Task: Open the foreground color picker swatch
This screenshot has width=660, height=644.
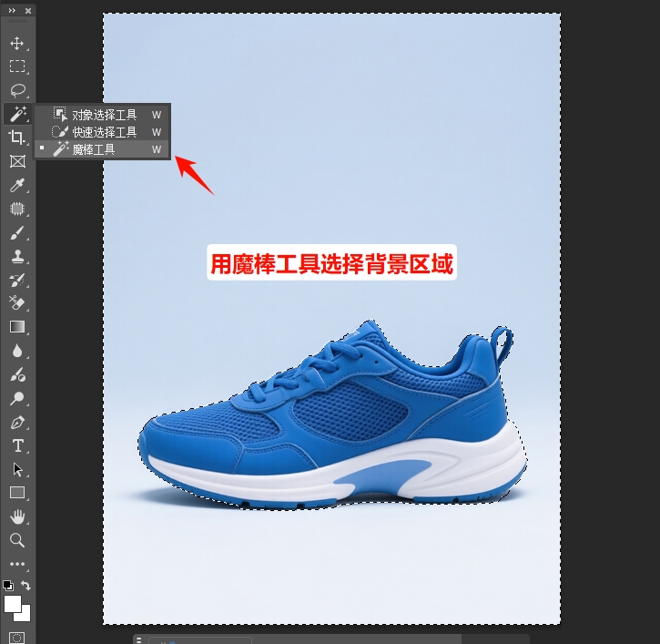Action: [x=13, y=604]
